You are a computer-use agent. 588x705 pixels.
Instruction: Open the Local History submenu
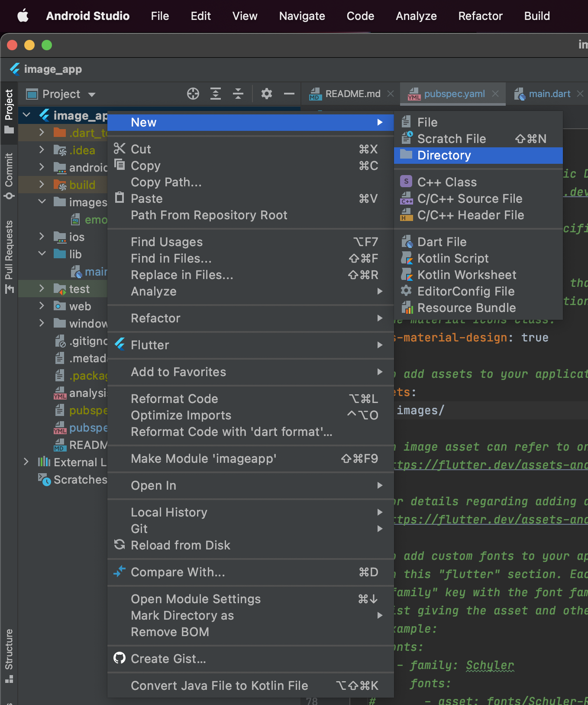coord(250,513)
